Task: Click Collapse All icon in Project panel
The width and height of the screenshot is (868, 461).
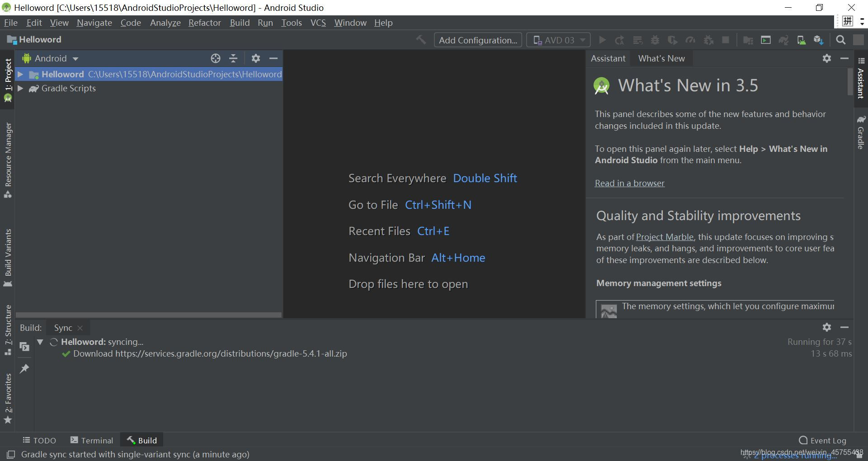Action: coord(233,58)
